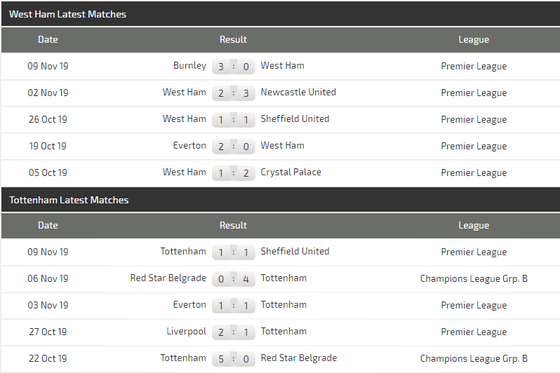Select the Red Star Belgrade 0:4 Tottenham score

click(x=234, y=279)
